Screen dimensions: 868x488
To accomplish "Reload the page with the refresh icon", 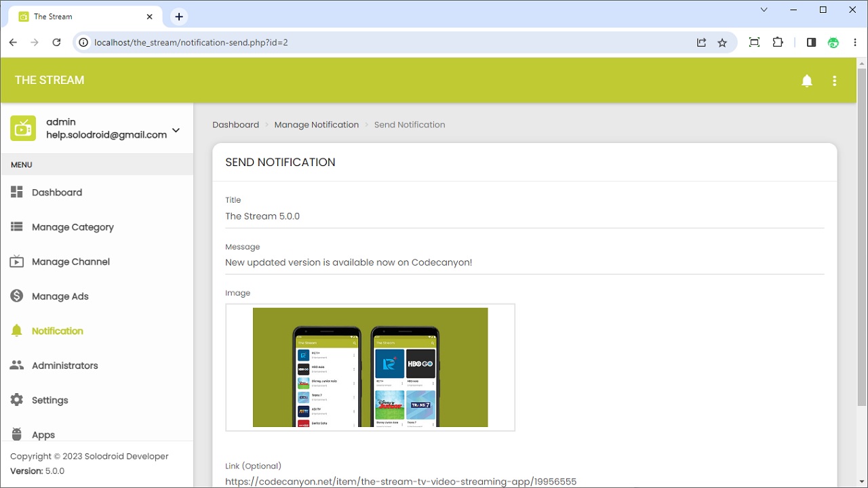I will [x=56, y=42].
